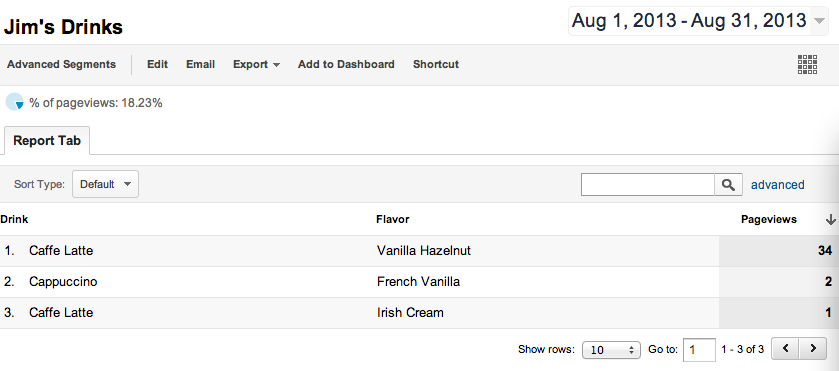
Task: Click the Pageviews sort descending arrow
Action: coord(830,219)
